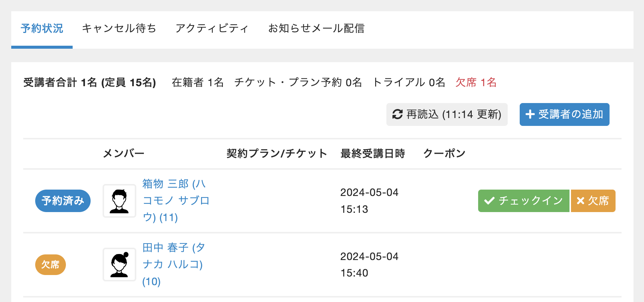
Task: Switch to the 予約状況 tab
Action: [42, 28]
